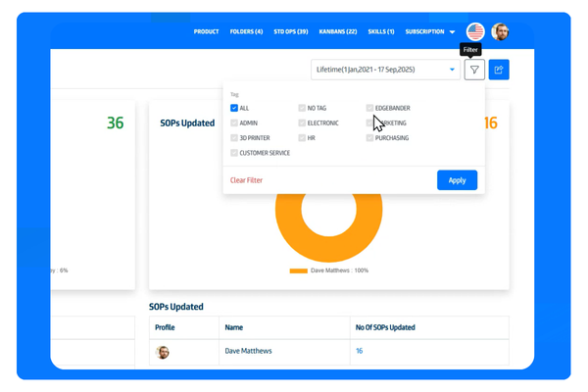Click the No Of SOPs Updated header
The height and width of the screenshot is (392, 588).
click(x=385, y=327)
